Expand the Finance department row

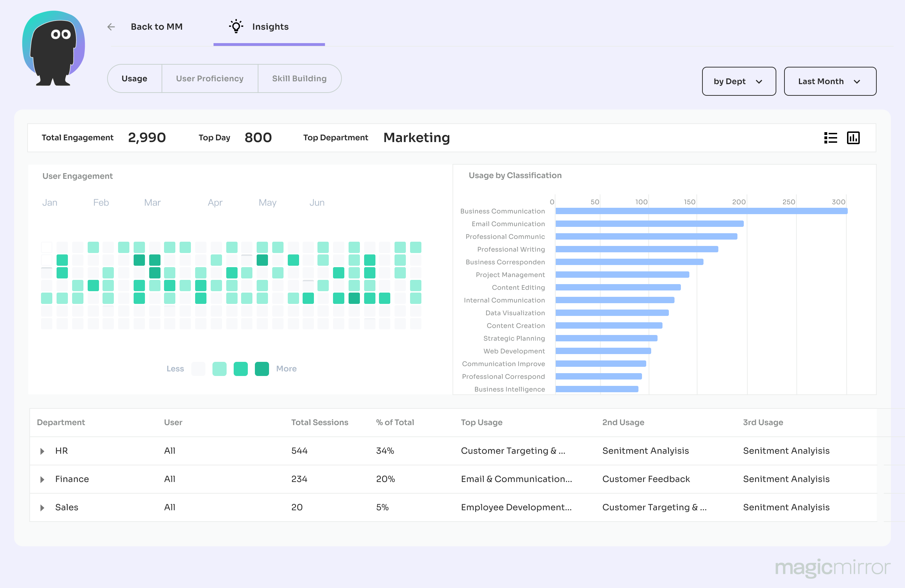[x=42, y=479]
